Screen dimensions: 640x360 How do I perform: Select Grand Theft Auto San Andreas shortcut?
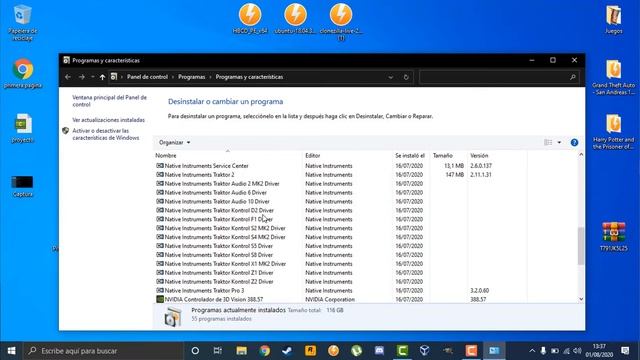point(613,77)
